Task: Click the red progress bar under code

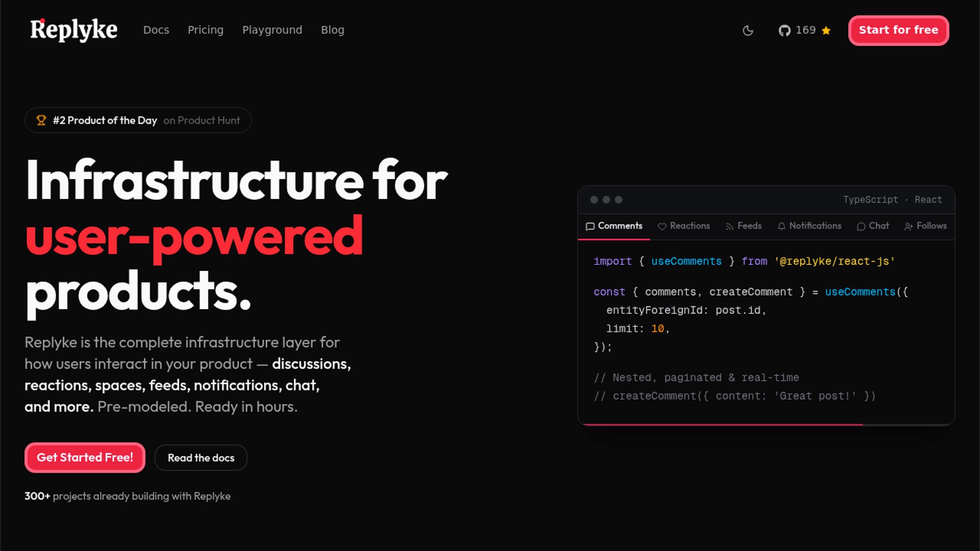Action: 722,424
